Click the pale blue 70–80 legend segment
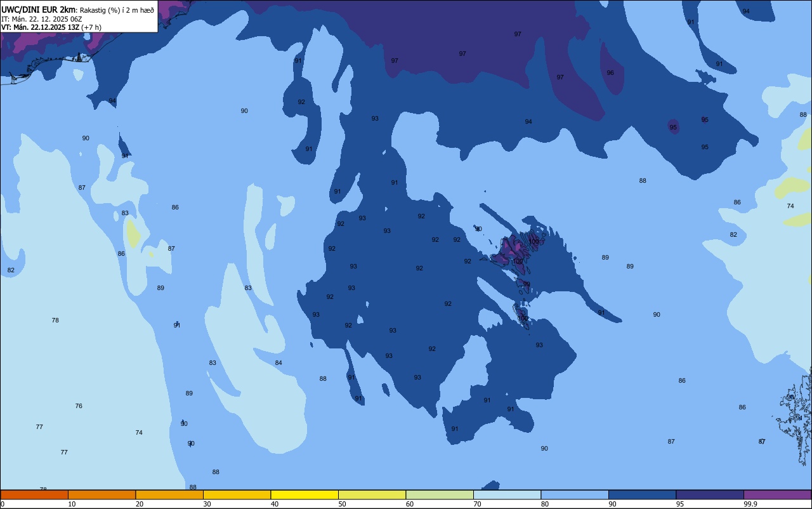The image size is (812, 509). pyautogui.click(x=507, y=494)
